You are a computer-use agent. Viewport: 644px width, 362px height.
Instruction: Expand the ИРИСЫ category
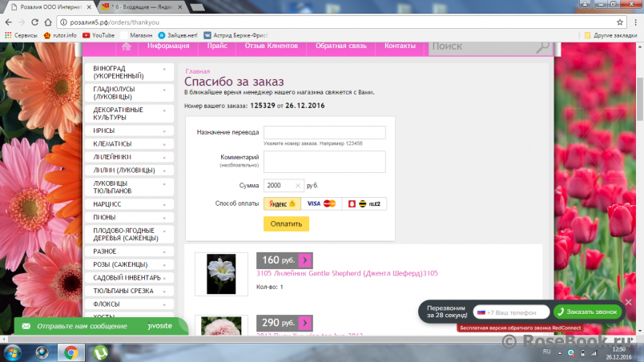[164, 131]
